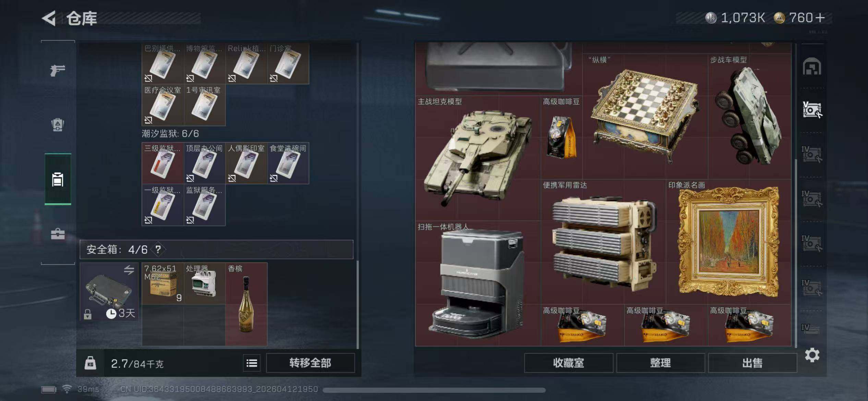Go back using the warehouse back arrow
Screen dimensions: 868x401
tap(49, 18)
